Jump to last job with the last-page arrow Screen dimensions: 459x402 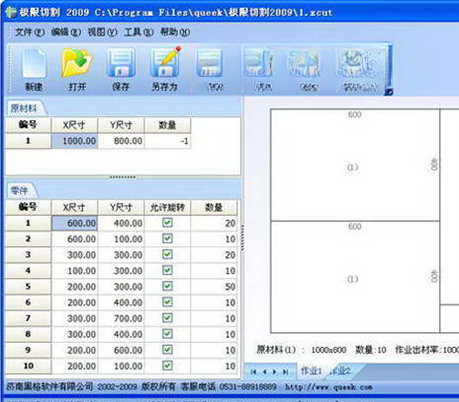tap(285, 371)
